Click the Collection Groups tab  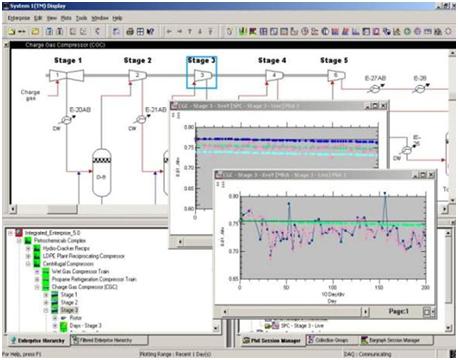(331, 340)
